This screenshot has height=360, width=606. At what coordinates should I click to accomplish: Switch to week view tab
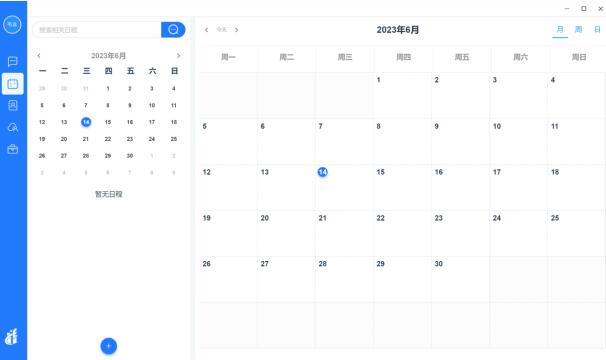(578, 29)
